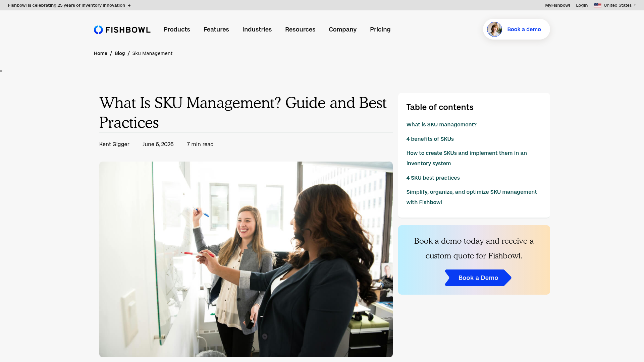Click the whiteboard article hero image
The height and width of the screenshot is (362, 644).
pos(246,259)
